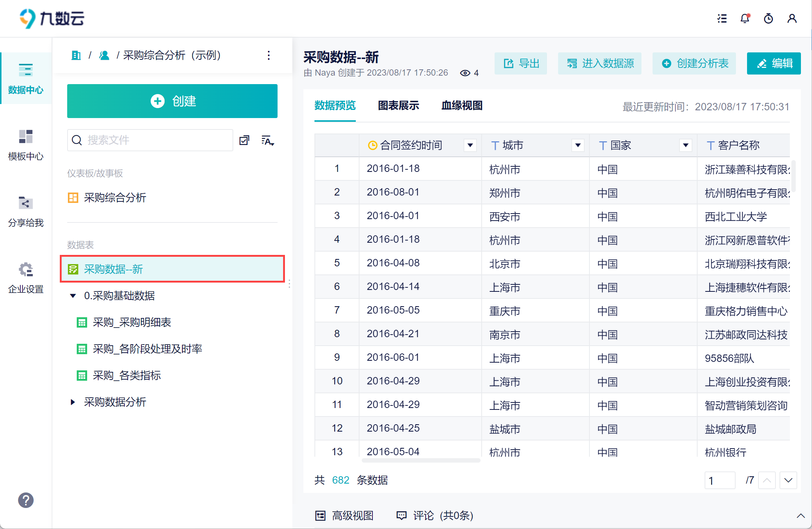812x529 pixels.
Task: Click the view count eye icon
Action: [x=465, y=73]
